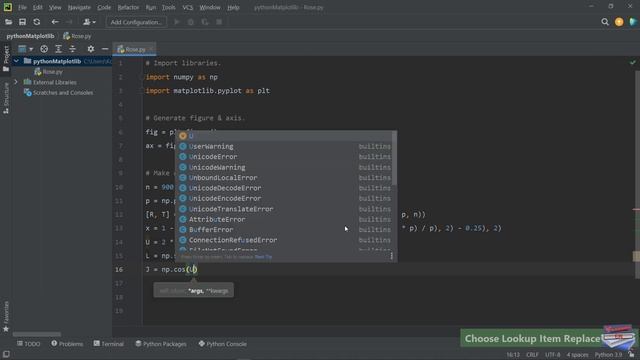640x360 pixels.
Task: Open the TODO tool window
Action: click(x=29, y=344)
